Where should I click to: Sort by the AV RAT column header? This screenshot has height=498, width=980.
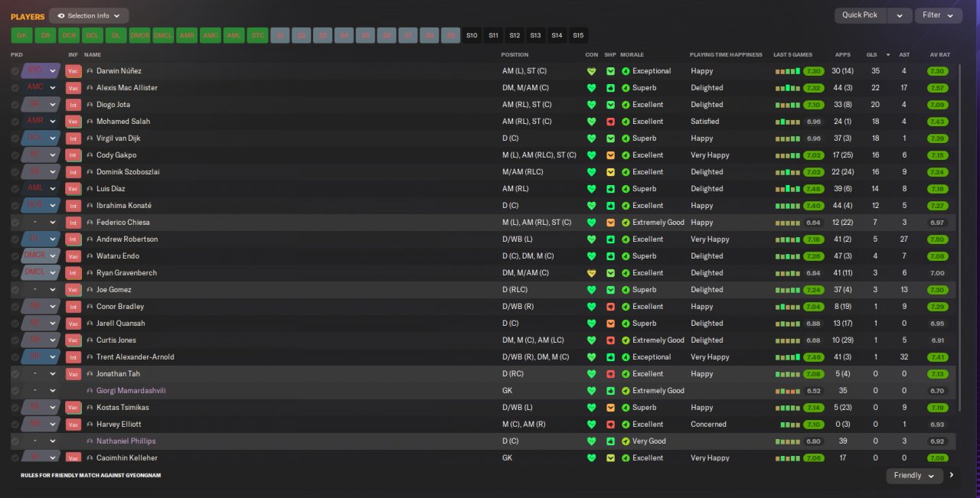pos(939,55)
